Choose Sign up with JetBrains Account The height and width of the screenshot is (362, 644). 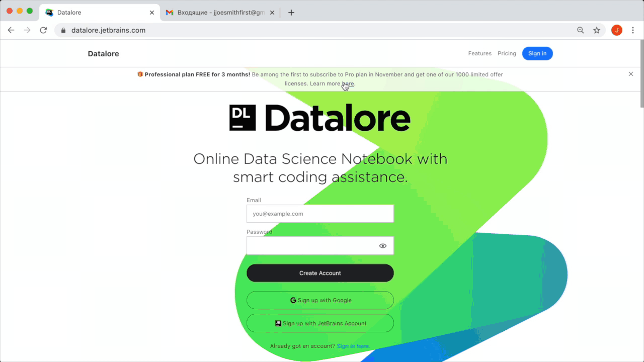(x=320, y=323)
